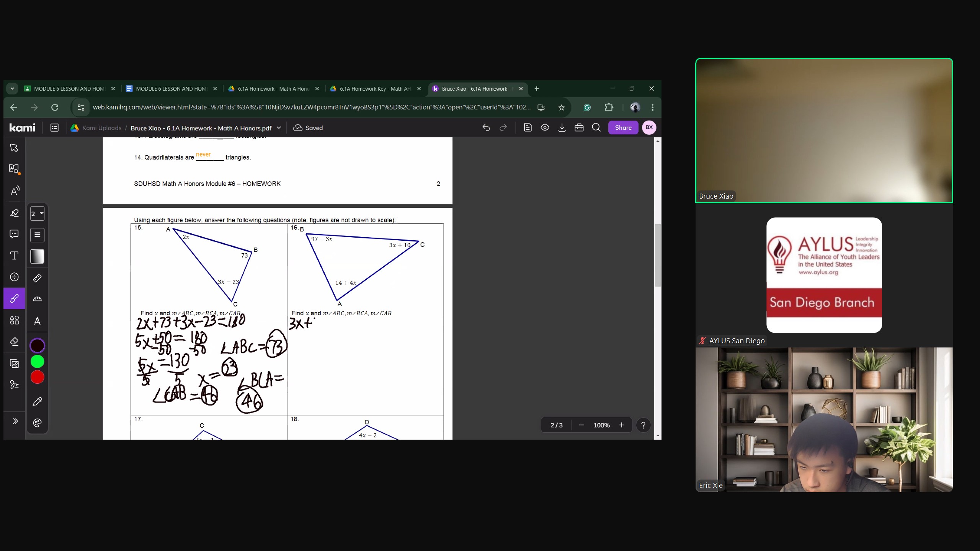This screenshot has height=551, width=980.
Task: Open the document summary page icon
Action: [528, 128]
